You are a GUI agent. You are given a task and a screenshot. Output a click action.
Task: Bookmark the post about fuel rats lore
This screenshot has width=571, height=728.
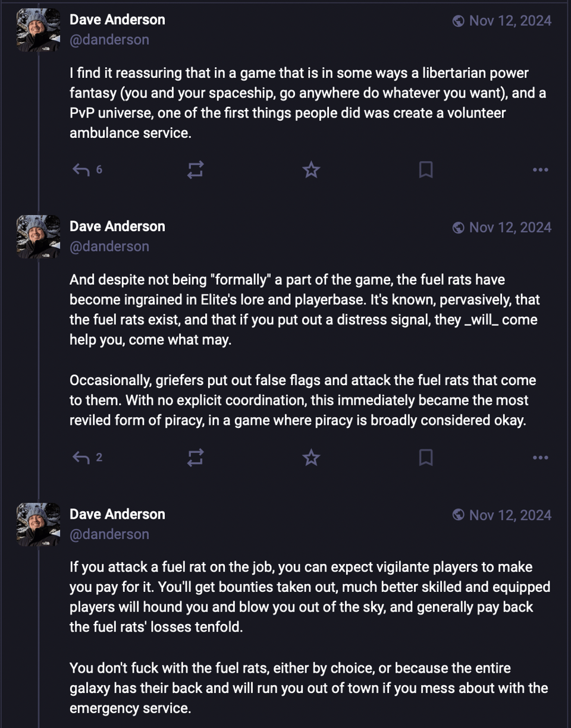point(426,458)
